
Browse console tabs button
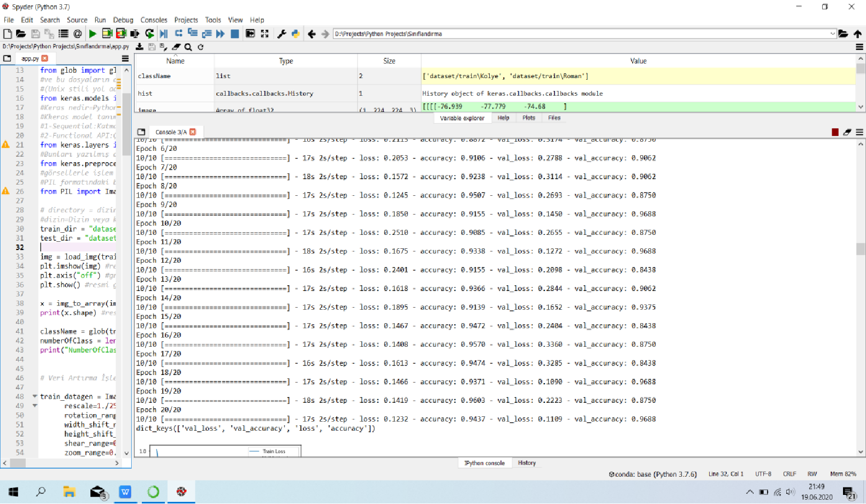(141, 132)
